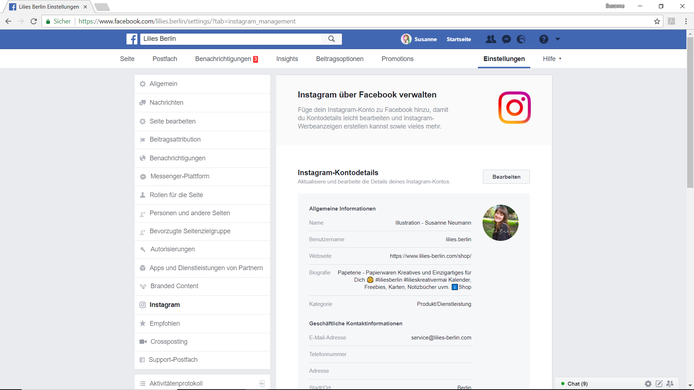The height and width of the screenshot is (390, 694).
Task: Click the Aktivitätenprotokoll exit arrow icon
Action: 262,383
